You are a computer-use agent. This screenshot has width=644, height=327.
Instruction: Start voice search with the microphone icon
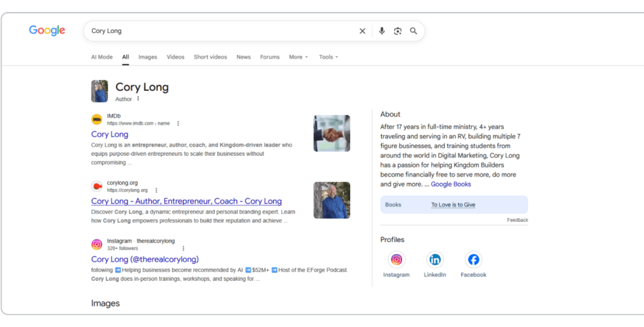pyautogui.click(x=382, y=31)
